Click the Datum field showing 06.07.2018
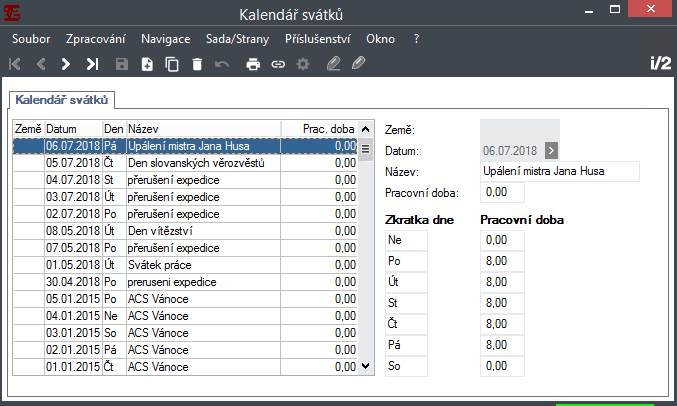The height and width of the screenshot is (406, 677). click(x=512, y=151)
